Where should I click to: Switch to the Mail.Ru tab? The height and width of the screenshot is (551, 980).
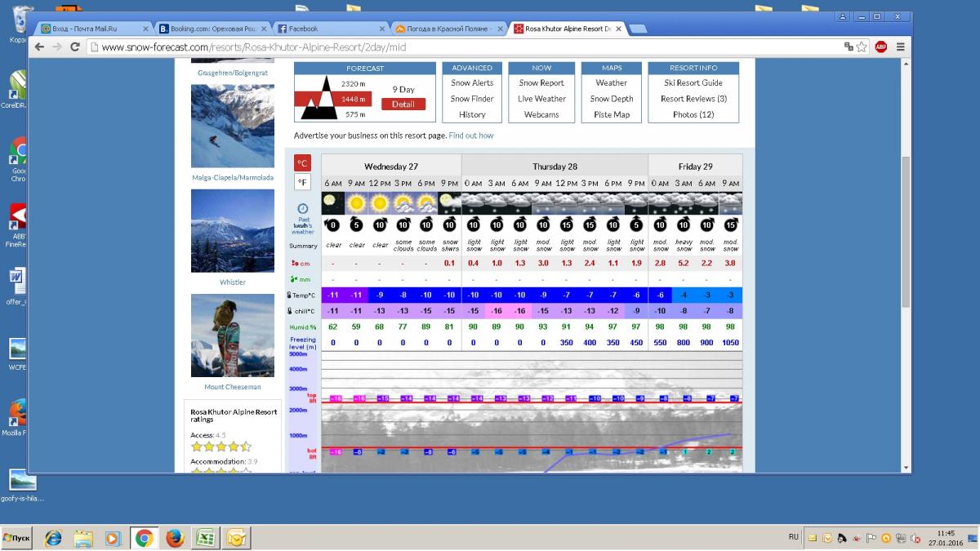tap(92, 29)
